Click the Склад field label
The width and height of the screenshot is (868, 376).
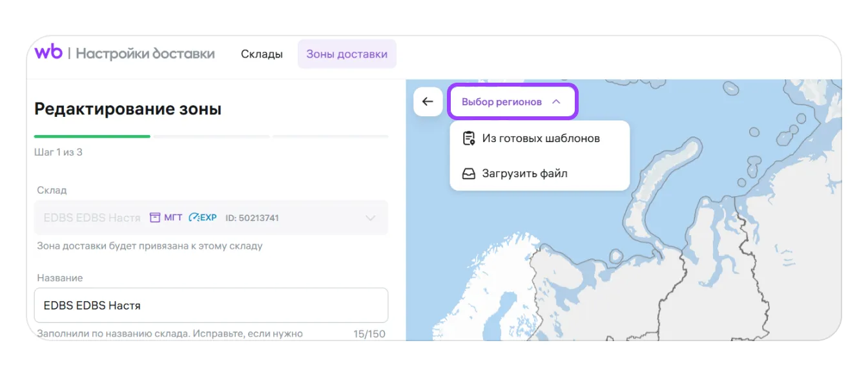(x=52, y=190)
